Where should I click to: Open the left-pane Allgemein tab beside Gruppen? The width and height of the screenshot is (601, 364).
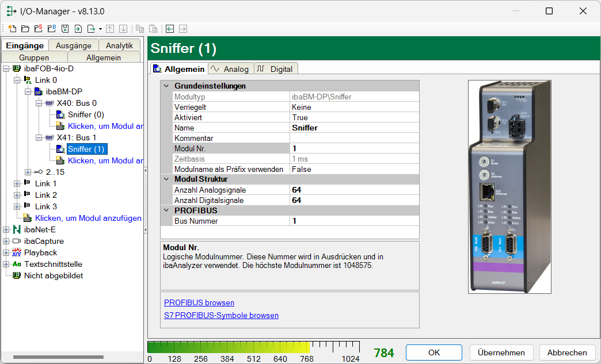104,57
